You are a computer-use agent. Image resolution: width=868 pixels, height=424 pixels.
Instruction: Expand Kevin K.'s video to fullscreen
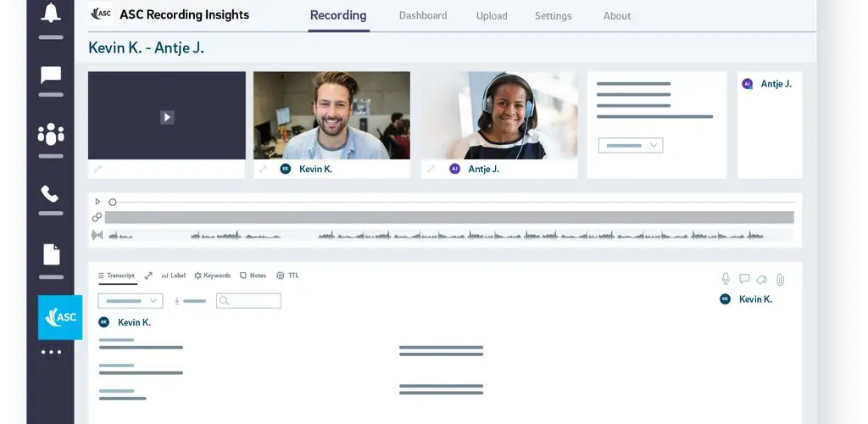tap(263, 170)
